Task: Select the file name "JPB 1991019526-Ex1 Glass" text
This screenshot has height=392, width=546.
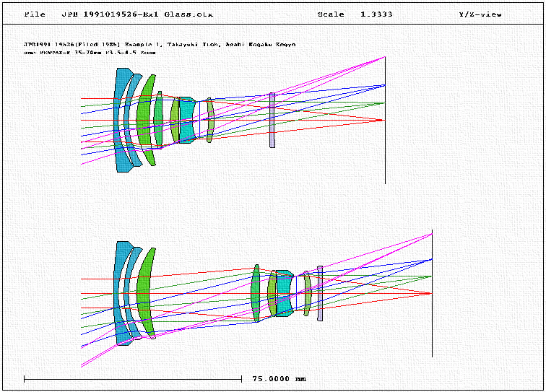Action: pos(137,14)
